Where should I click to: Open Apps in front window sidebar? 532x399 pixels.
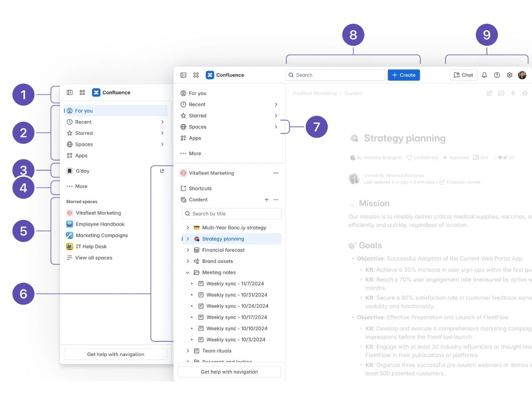[229, 138]
